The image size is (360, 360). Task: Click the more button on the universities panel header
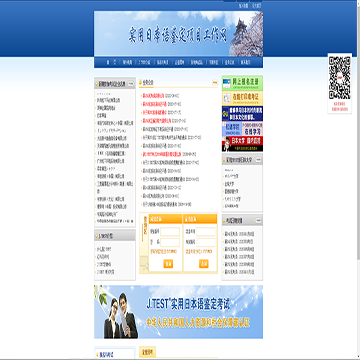(258, 160)
